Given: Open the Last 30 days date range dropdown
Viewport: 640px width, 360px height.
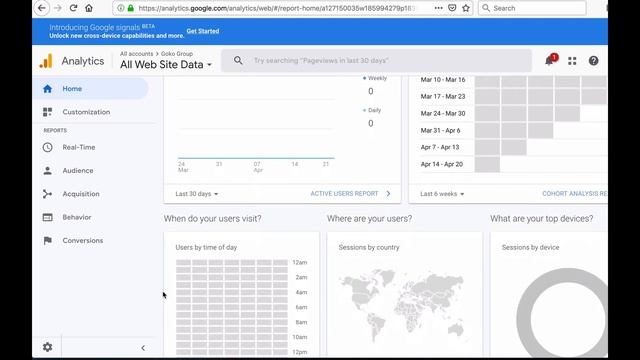Looking at the screenshot, I should (197, 194).
